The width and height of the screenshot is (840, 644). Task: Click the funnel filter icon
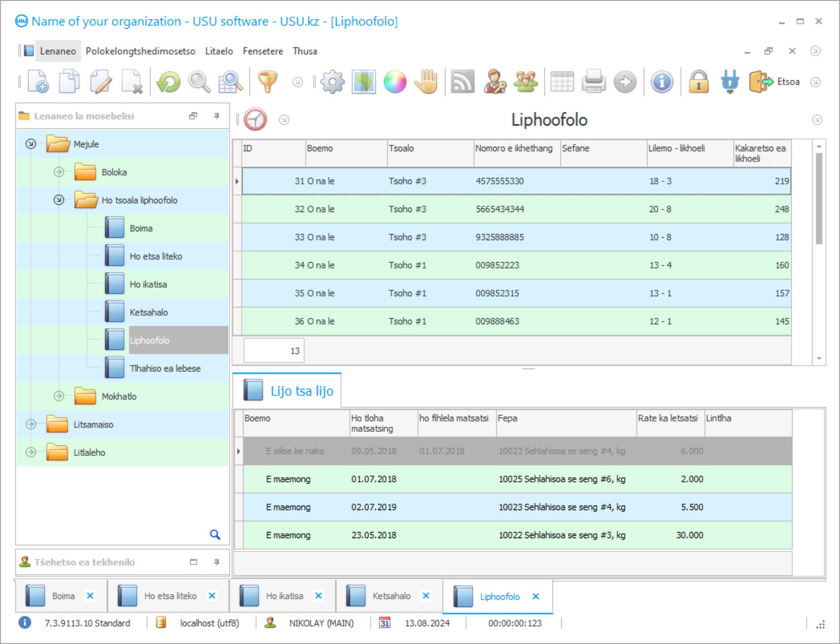point(267,82)
